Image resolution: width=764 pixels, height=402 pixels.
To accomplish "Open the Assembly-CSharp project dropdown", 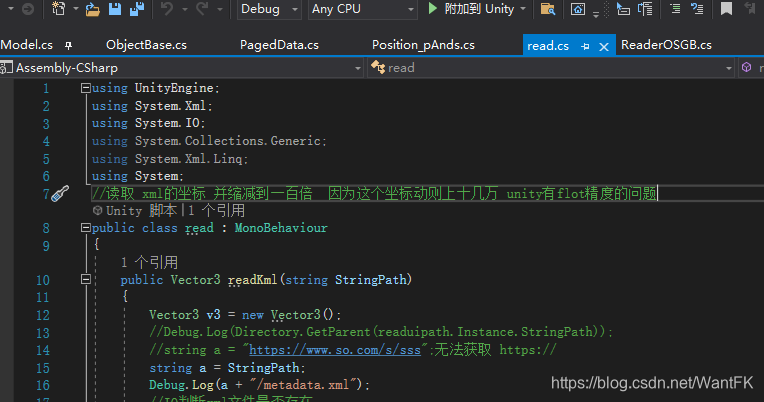I will pos(181,68).
